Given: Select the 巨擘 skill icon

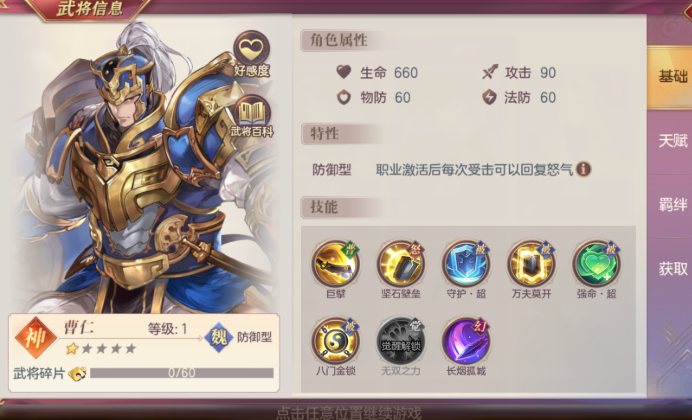Looking at the screenshot, I should coord(336,264).
